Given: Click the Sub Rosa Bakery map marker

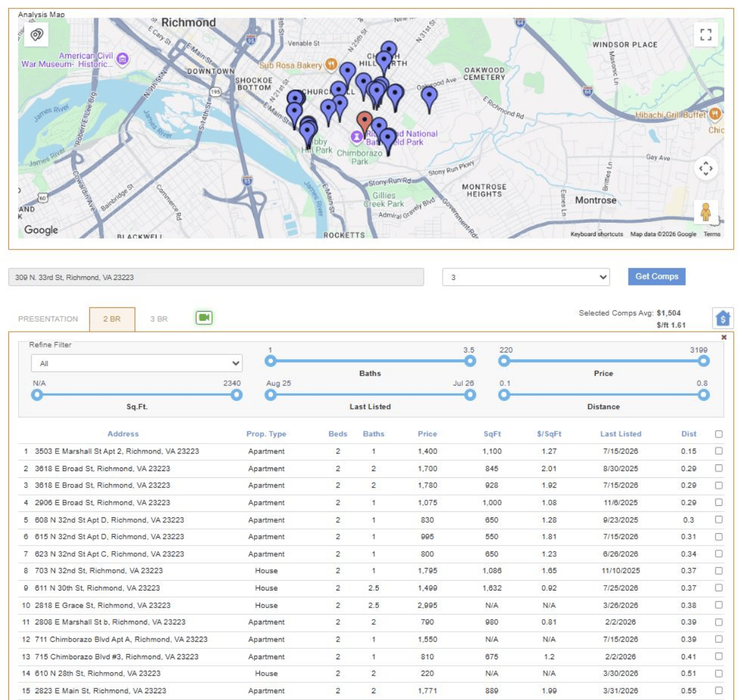Looking at the screenshot, I should (331, 64).
